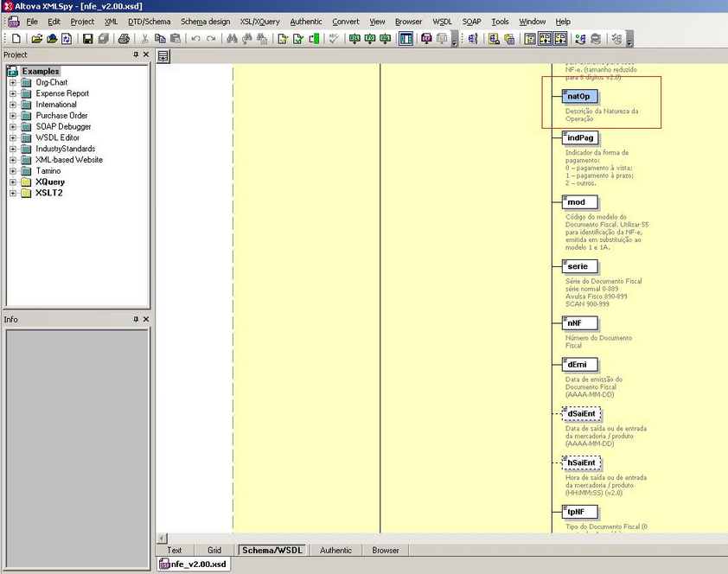
Task: Click the Print icon in toolbar
Action: [x=124, y=39]
